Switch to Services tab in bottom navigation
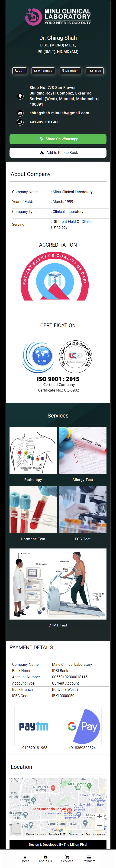The width and height of the screenshot is (116, 868). (67, 858)
